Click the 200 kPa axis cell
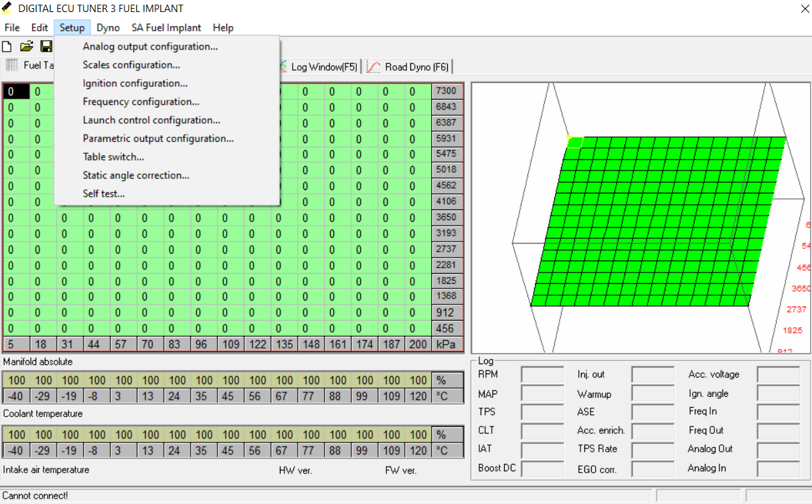812x504 pixels. click(x=418, y=344)
